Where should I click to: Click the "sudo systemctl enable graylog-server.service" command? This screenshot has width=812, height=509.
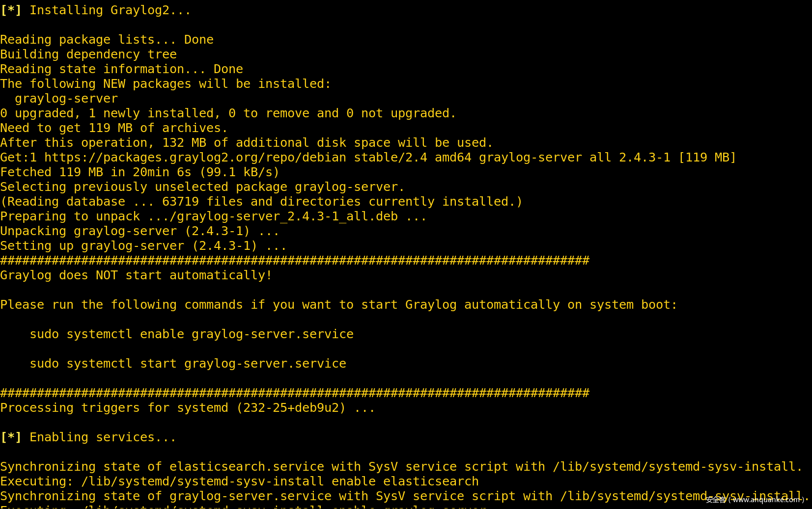pyautogui.click(x=192, y=334)
